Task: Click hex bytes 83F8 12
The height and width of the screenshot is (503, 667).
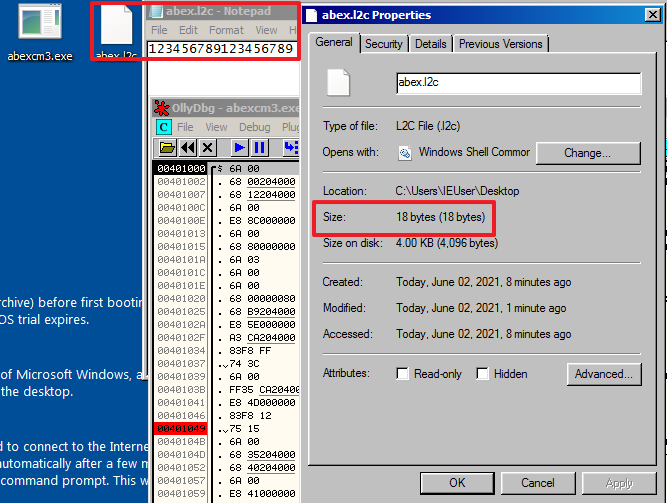Action: coord(250,415)
